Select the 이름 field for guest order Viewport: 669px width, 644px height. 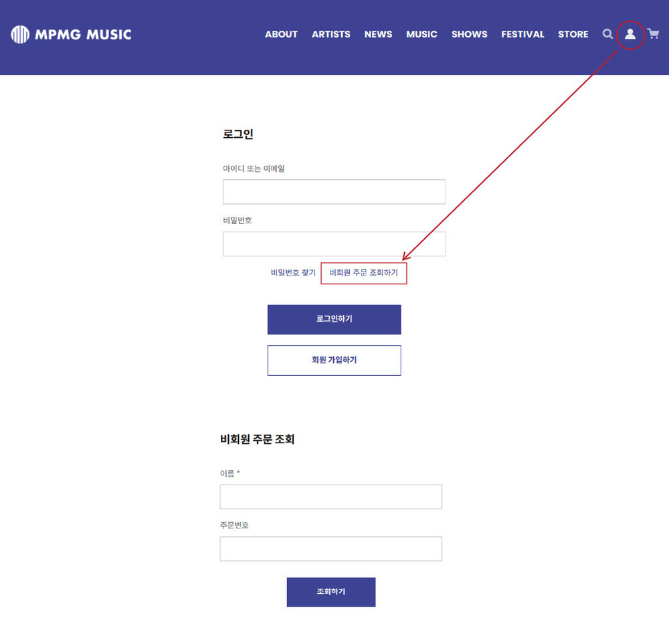click(330, 497)
